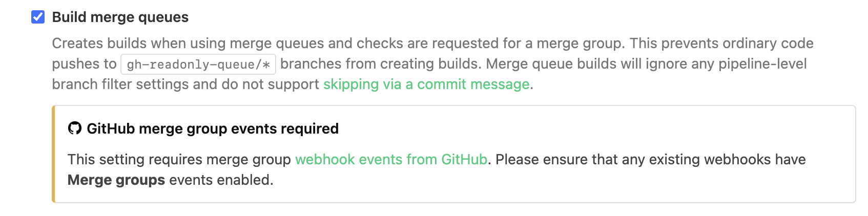Open the webhook events from GitHub link

391,160
